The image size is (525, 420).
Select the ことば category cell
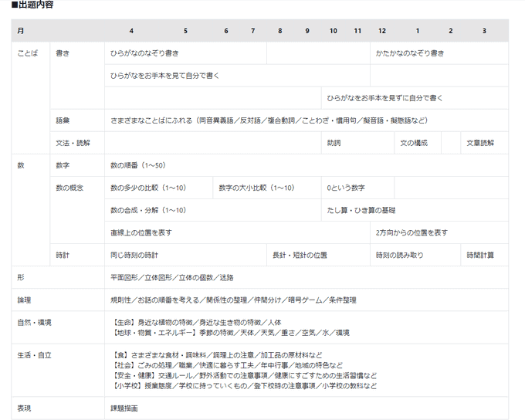28,53
